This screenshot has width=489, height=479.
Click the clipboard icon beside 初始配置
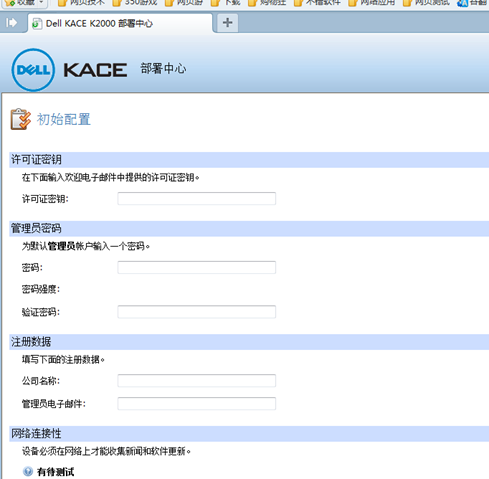pyautogui.click(x=20, y=119)
